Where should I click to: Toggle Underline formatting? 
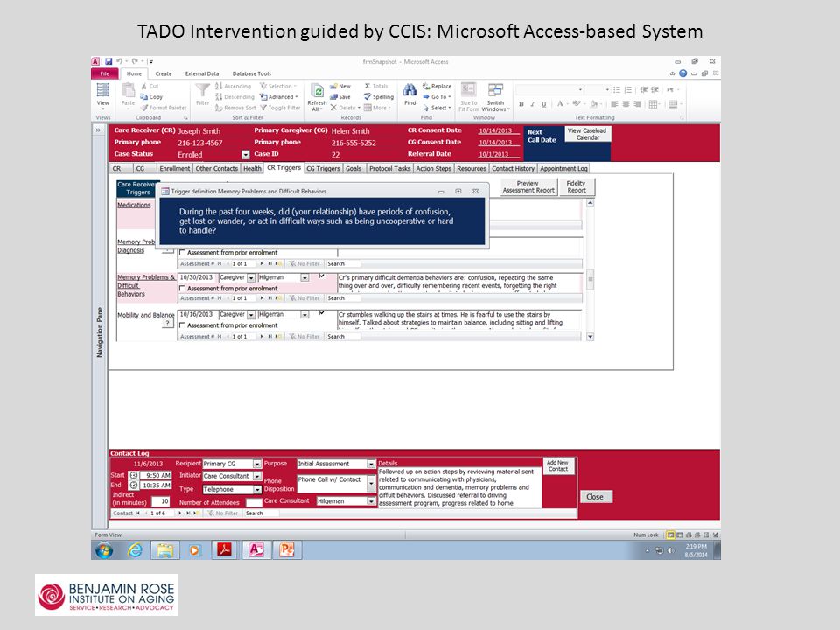543,104
